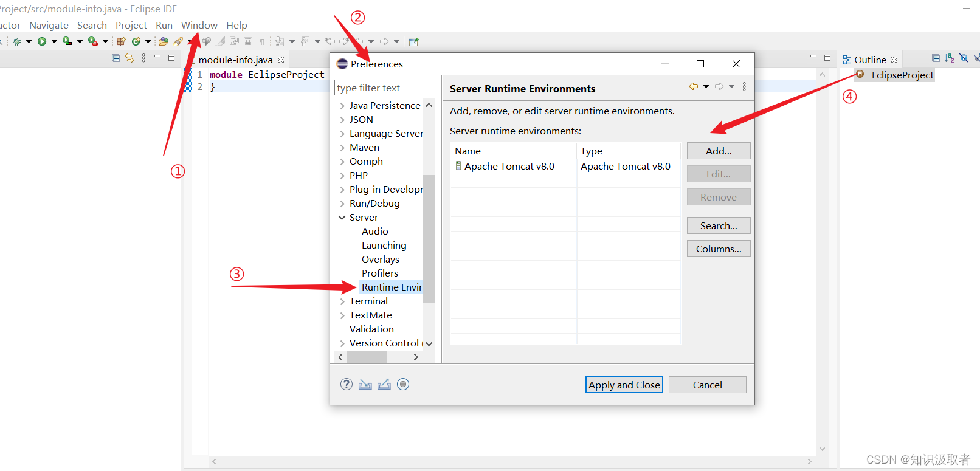Open the Project menu

(131, 25)
